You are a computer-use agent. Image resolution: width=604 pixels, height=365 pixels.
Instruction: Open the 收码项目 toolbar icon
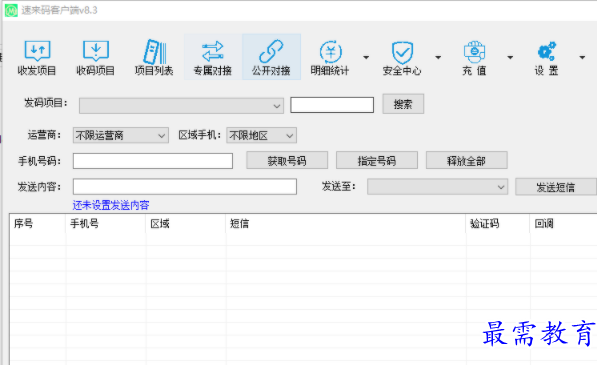click(x=96, y=57)
